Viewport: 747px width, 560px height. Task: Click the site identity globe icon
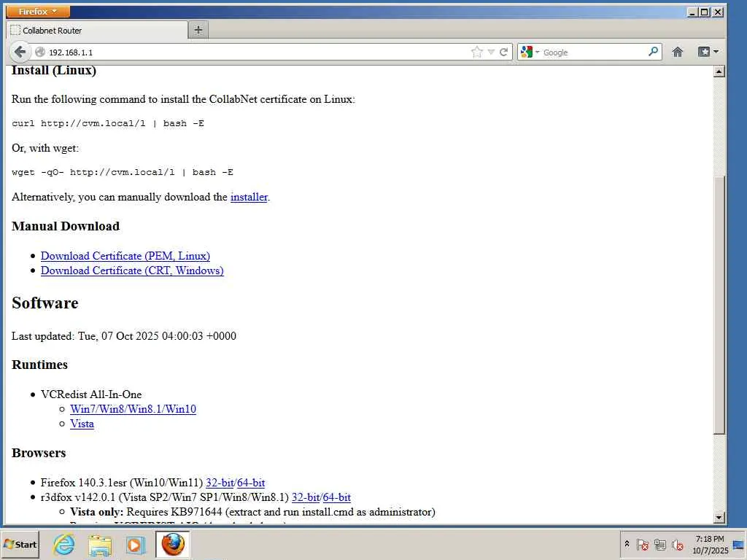tap(40, 52)
